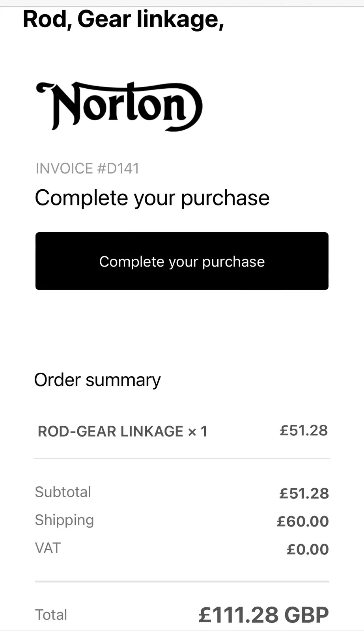The image size is (364, 631).
Task: Click the Shipping label
Action: [64, 520]
